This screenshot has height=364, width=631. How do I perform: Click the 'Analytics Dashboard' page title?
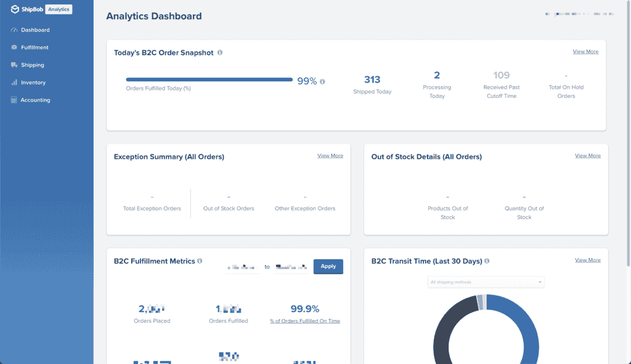(154, 16)
